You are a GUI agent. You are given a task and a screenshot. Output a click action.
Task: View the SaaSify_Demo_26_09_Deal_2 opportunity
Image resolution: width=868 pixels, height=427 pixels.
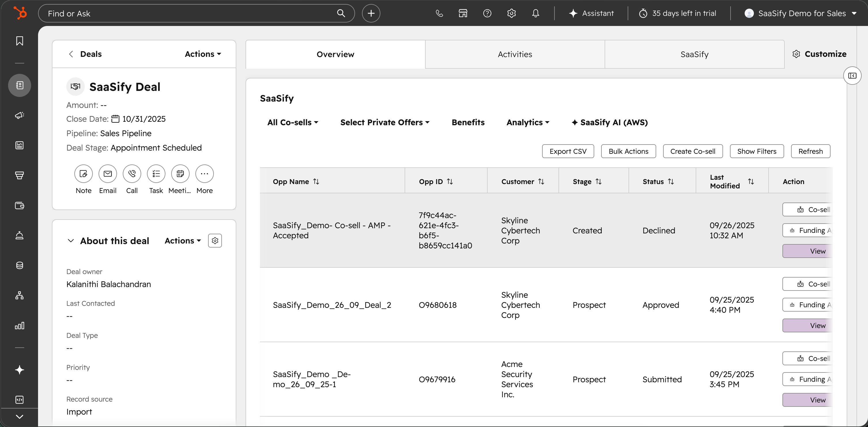click(808, 325)
